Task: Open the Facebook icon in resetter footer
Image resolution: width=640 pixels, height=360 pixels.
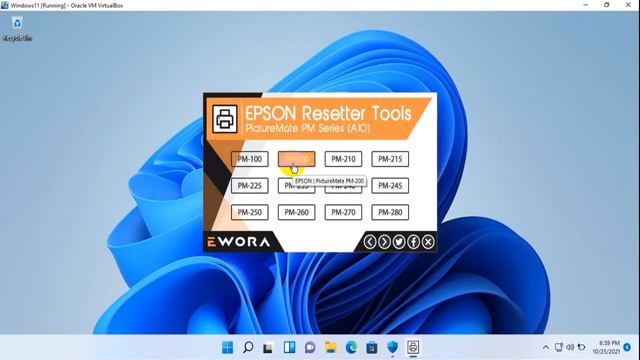Action: point(413,242)
